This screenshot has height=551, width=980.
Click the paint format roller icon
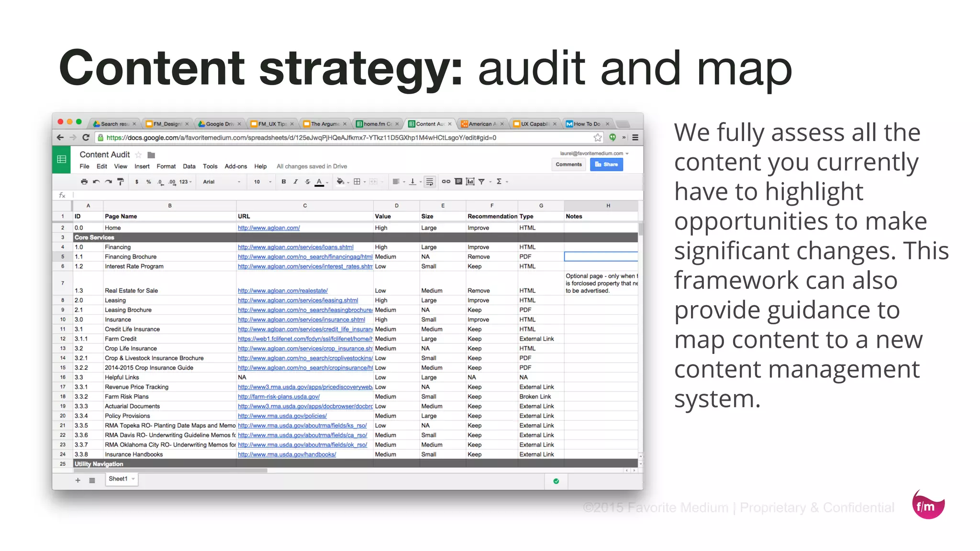point(121,182)
